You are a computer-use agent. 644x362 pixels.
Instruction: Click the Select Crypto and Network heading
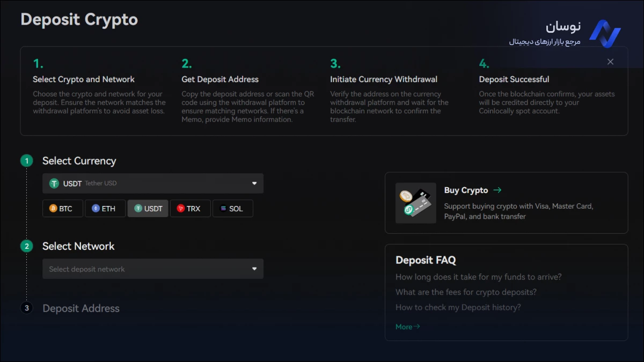(x=84, y=79)
